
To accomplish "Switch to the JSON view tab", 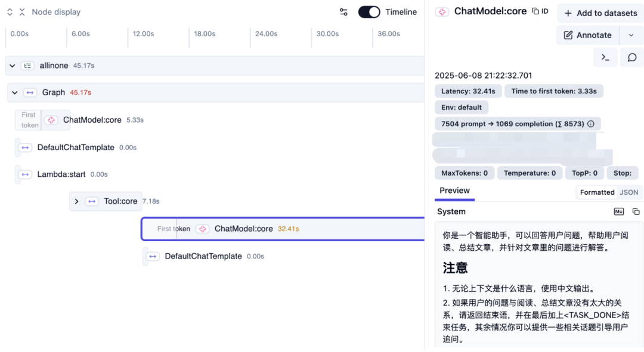I will pyautogui.click(x=629, y=192).
